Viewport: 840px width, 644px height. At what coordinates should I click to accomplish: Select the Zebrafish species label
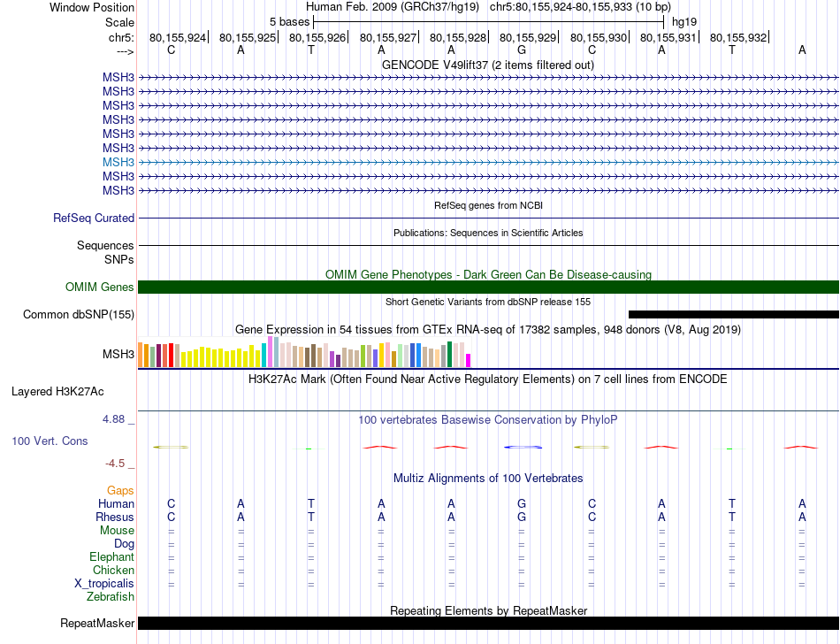(x=111, y=597)
